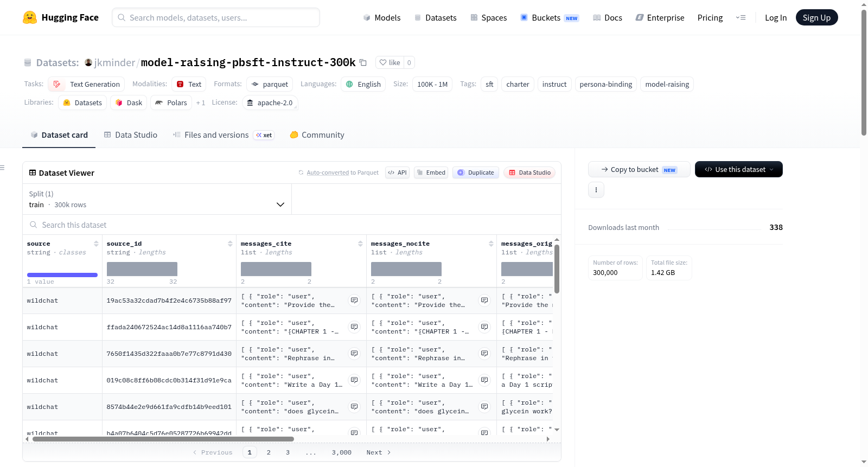Open the API button in Dataset Viewer
This screenshot has height=467, width=868.
(x=397, y=172)
